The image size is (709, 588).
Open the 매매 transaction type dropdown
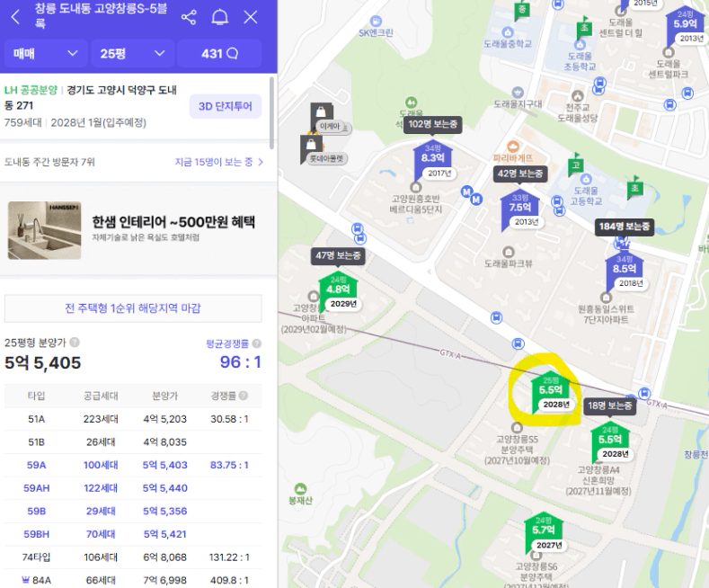[x=45, y=54]
